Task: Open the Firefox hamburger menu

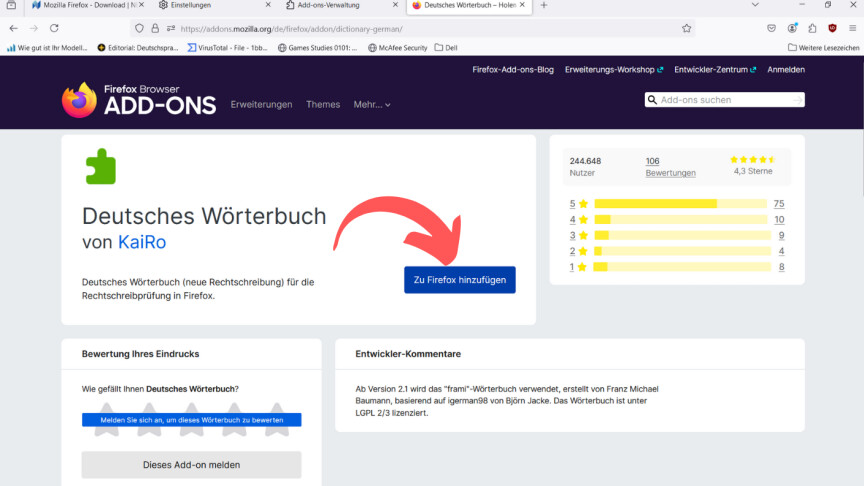Action: (x=852, y=28)
